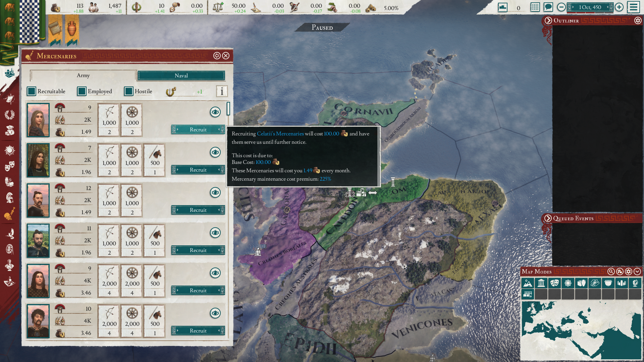Switch to the Army tab

(x=83, y=75)
